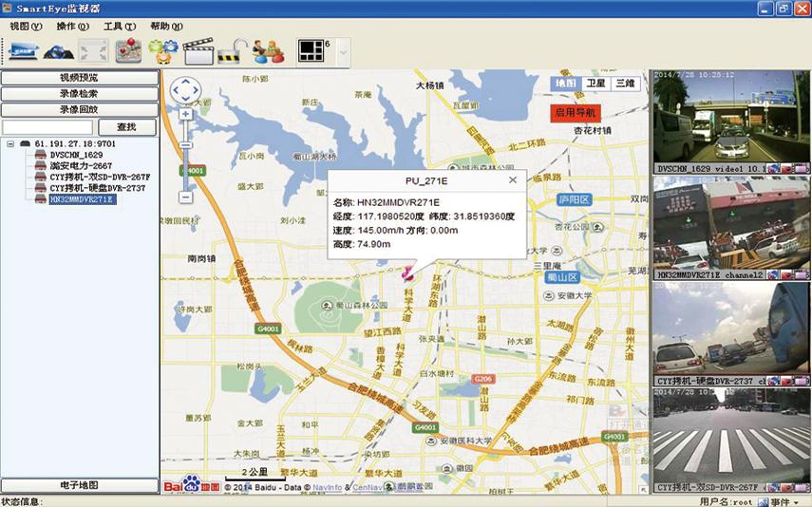Screen dimensions: 812x507
Task: Open the user management people icon
Action: pos(268,51)
